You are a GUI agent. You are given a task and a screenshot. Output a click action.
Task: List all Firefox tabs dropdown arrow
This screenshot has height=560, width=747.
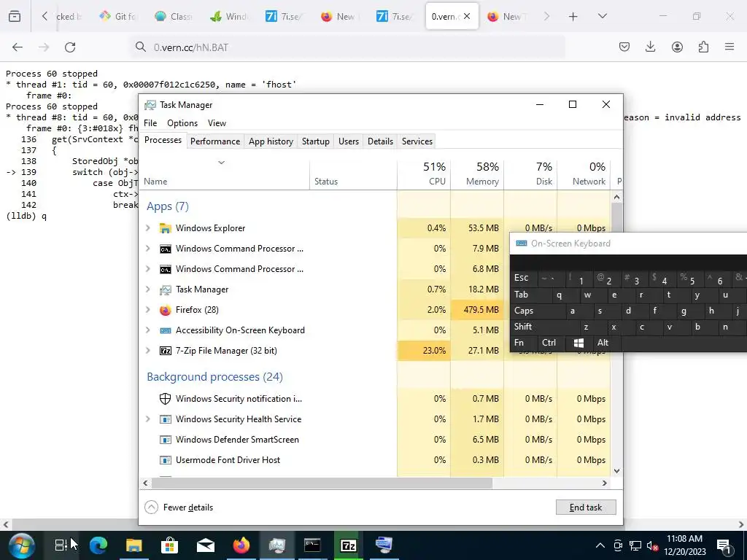click(602, 17)
